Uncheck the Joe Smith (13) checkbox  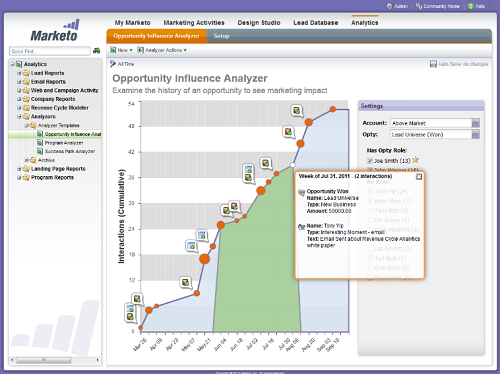point(370,161)
